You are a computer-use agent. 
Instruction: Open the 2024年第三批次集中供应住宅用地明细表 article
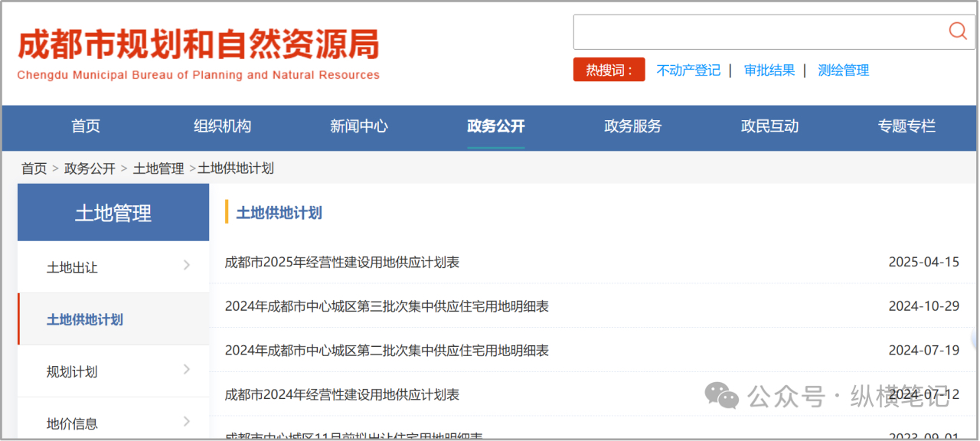point(387,306)
